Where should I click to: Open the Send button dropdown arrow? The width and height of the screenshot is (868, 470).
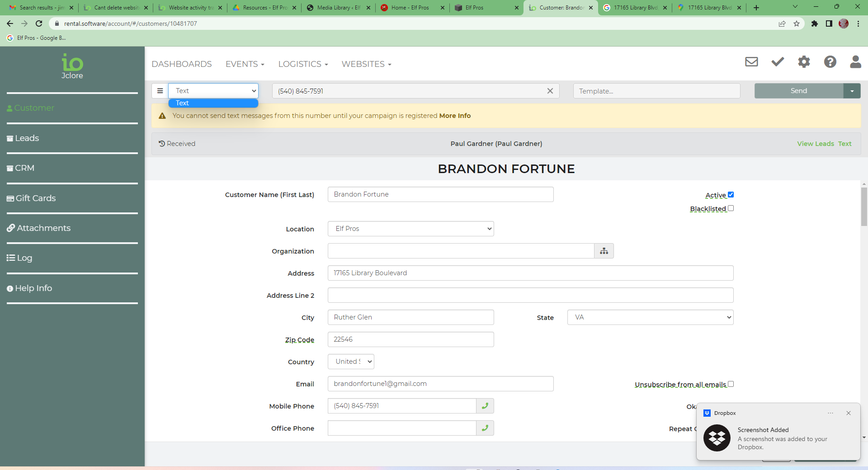point(852,91)
